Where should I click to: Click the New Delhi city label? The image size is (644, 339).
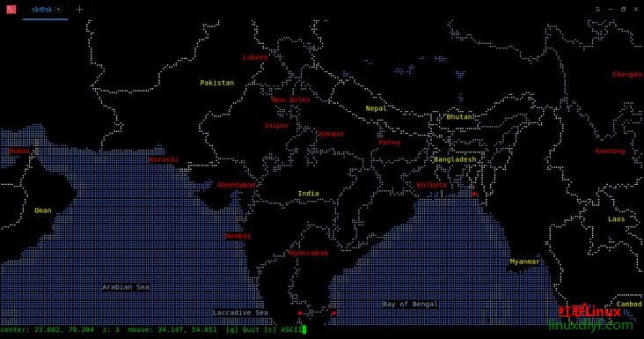[x=291, y=99]
